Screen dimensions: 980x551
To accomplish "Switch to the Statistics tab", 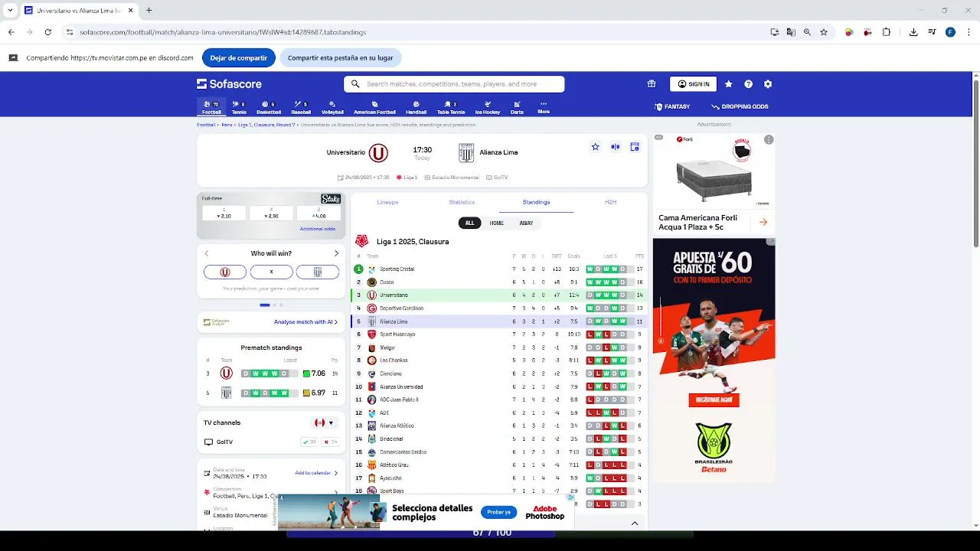I will [x=462, y=202].
